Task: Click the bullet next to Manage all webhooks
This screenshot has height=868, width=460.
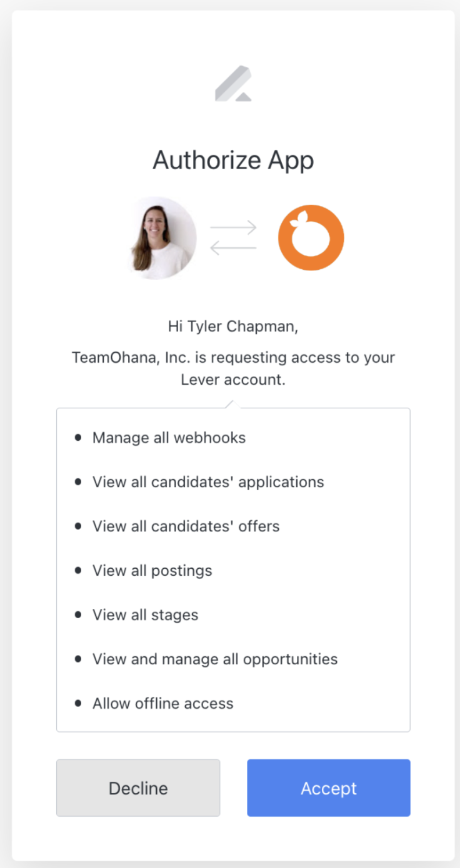Action: tap(77, 438)
